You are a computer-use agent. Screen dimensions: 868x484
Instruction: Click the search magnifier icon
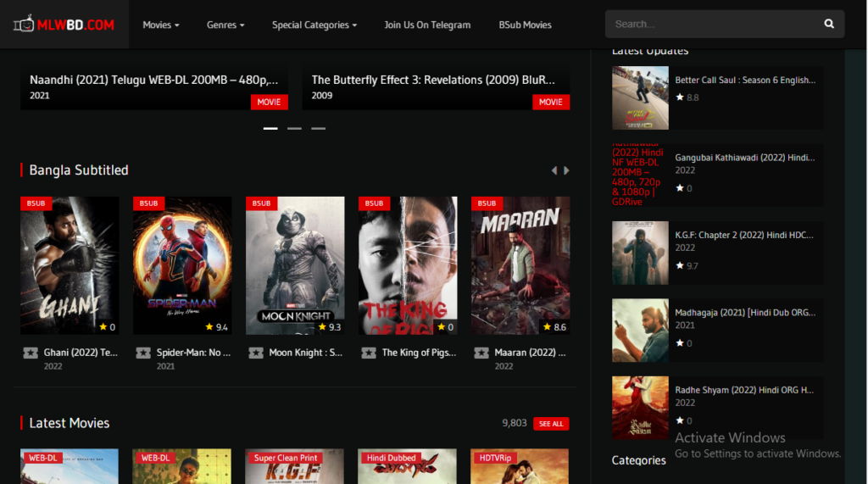point(829,24)
